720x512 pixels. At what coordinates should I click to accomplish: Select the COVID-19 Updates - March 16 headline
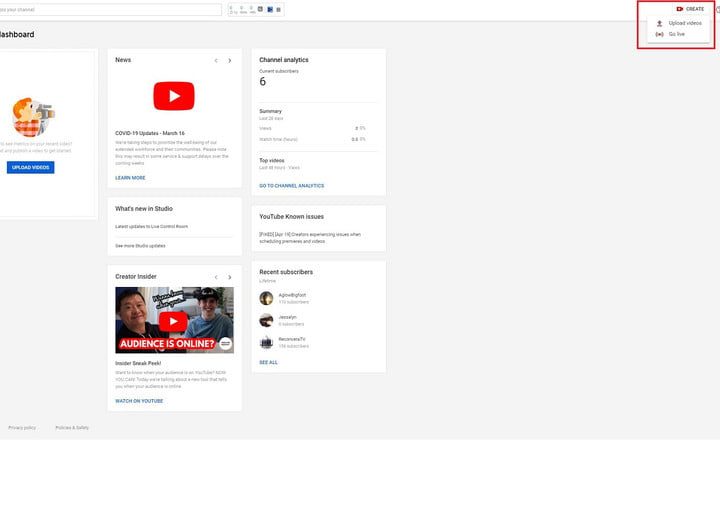(150, 133)
